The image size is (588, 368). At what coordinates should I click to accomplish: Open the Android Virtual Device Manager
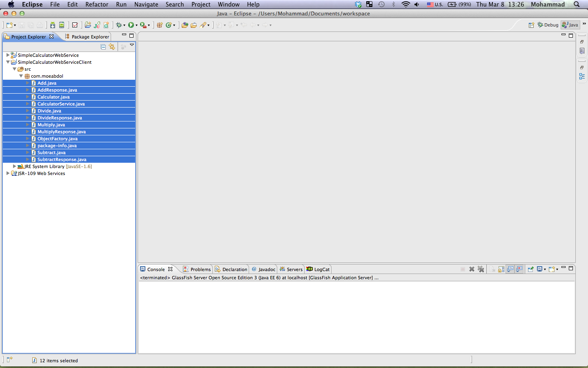point(62,25)
